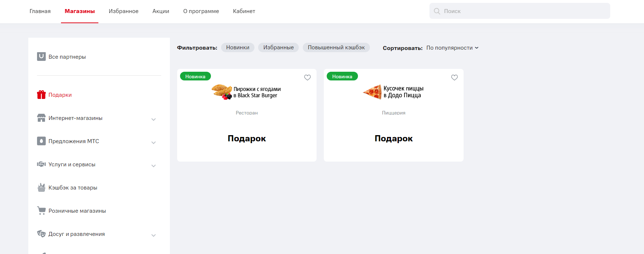The image size is (644, 254).
Task: Open Розничные магазины category
Action: pos(77,211)
